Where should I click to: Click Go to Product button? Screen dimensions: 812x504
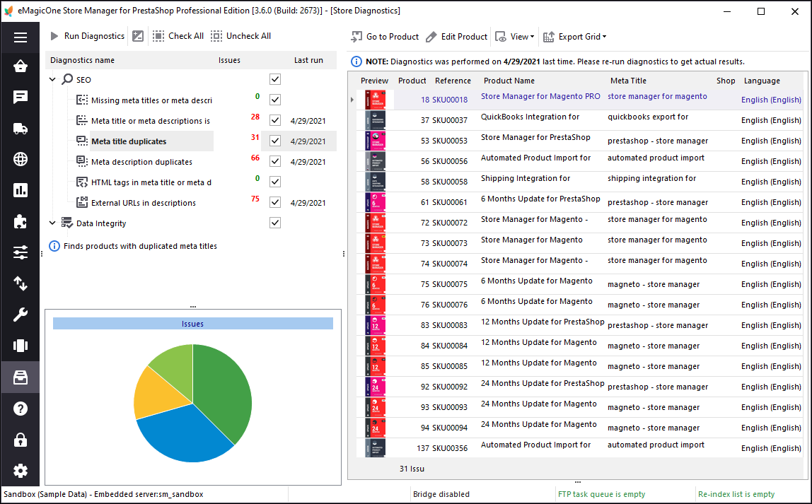[385, 37]
